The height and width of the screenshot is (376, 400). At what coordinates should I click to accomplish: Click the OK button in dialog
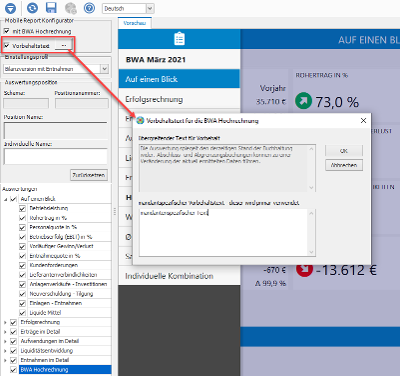[x=344, y=151]
